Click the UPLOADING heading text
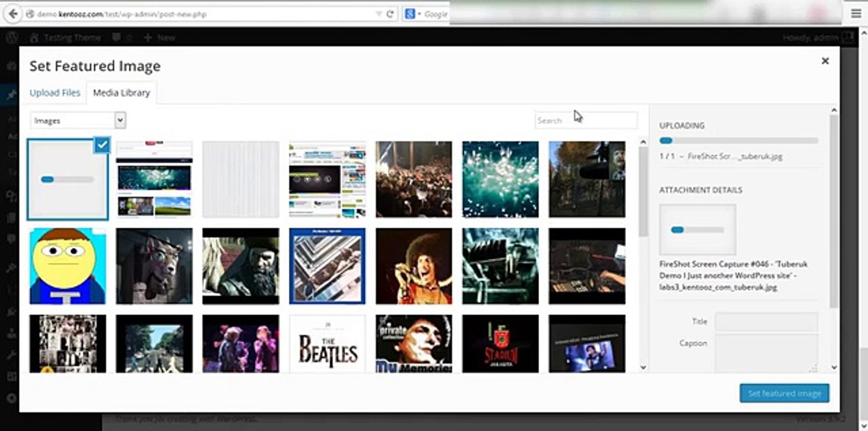The image size is (868, 431). (x=682, y=126)
